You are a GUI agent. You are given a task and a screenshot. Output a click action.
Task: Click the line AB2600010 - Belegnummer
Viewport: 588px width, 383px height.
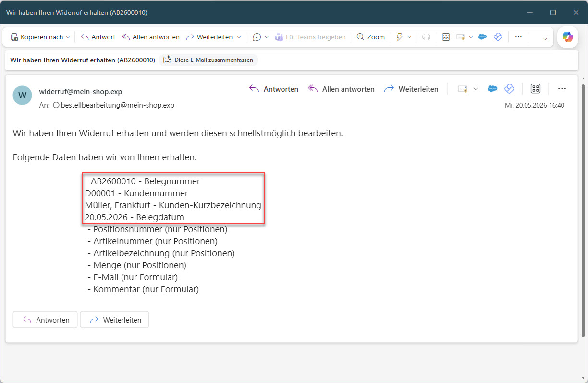[x=145, y=181]
